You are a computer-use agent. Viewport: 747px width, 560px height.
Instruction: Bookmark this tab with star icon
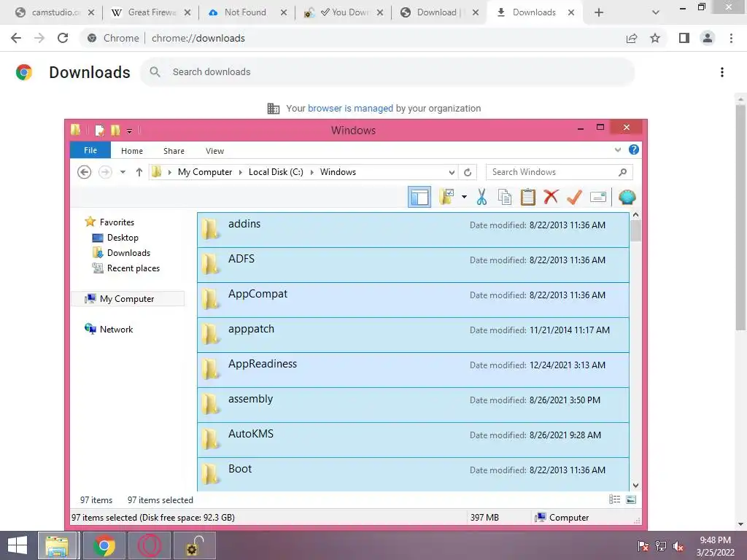655,38
